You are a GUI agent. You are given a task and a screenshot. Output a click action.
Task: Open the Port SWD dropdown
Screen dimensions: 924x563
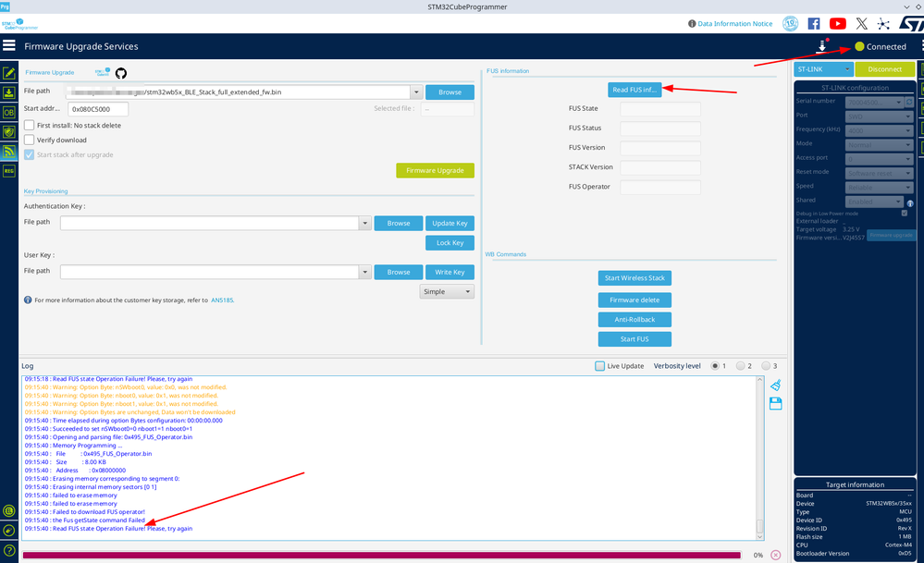879,116
